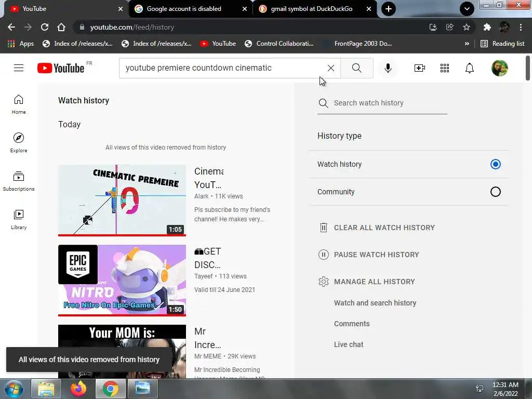Open the GET DISC... video title

pos(208,258)
